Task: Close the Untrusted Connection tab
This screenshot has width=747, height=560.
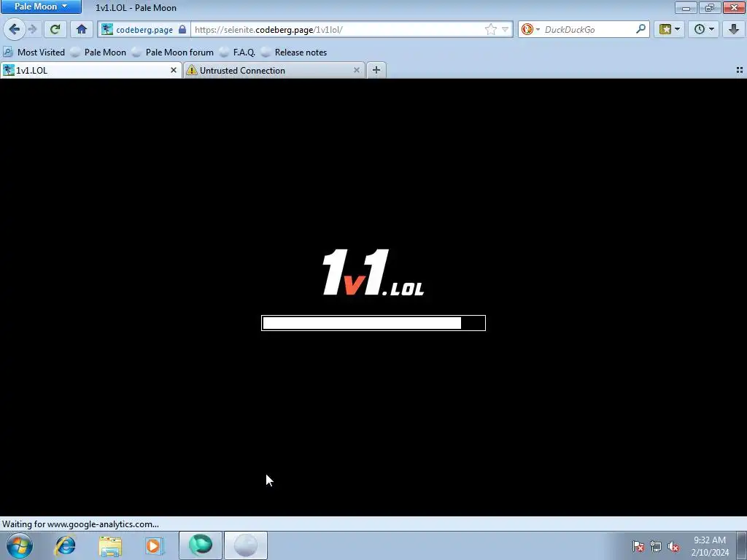Action: (x=356, y=70)
